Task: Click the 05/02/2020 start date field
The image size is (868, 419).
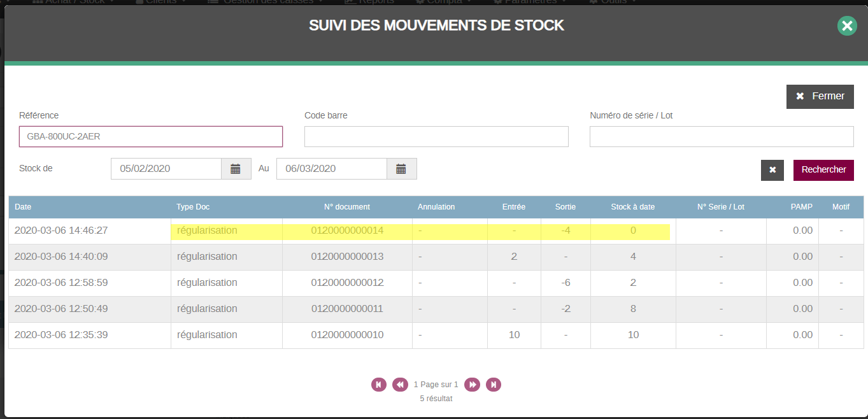Action: click(166, 169)
